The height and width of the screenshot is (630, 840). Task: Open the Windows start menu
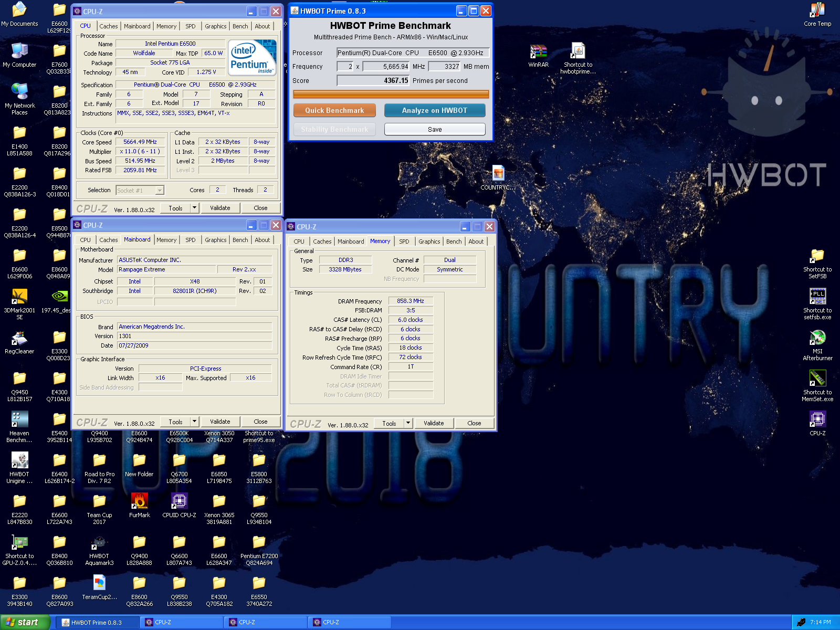[x=25, y=622]
